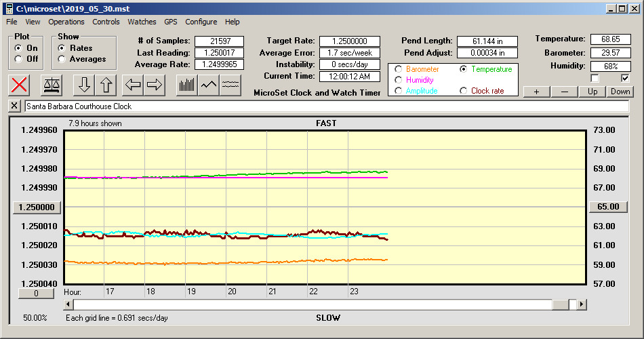Click the 1.250000 center rate button

[x=37, y=207]
